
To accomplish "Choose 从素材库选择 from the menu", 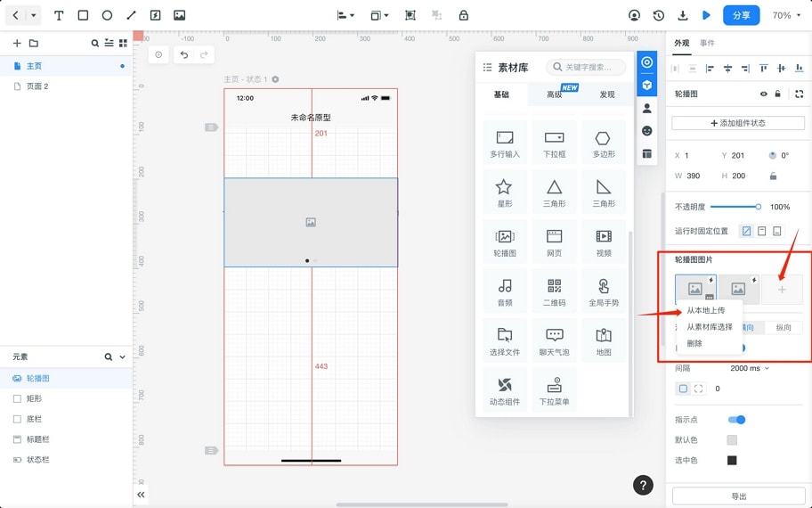I will tap(710, 327).
